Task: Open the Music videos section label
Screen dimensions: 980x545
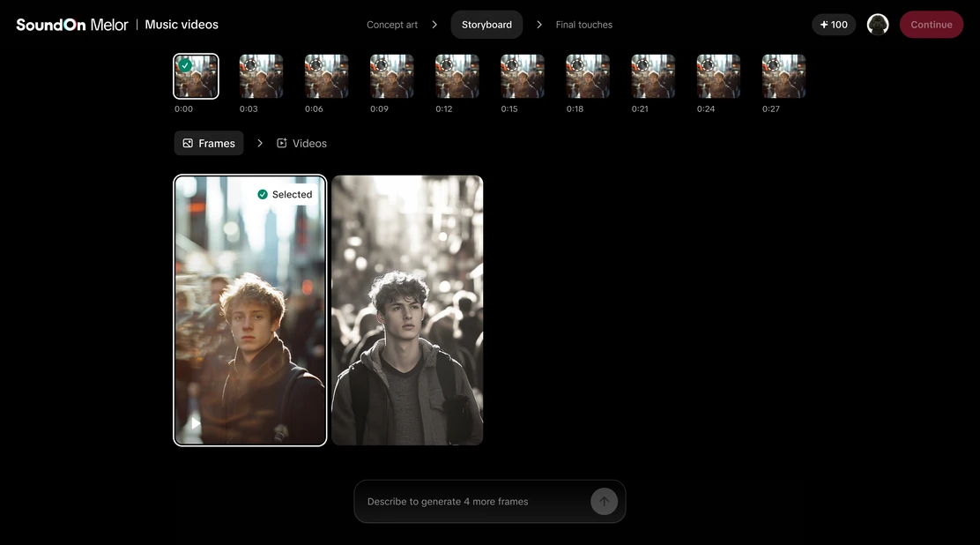Action: point(182,25)
